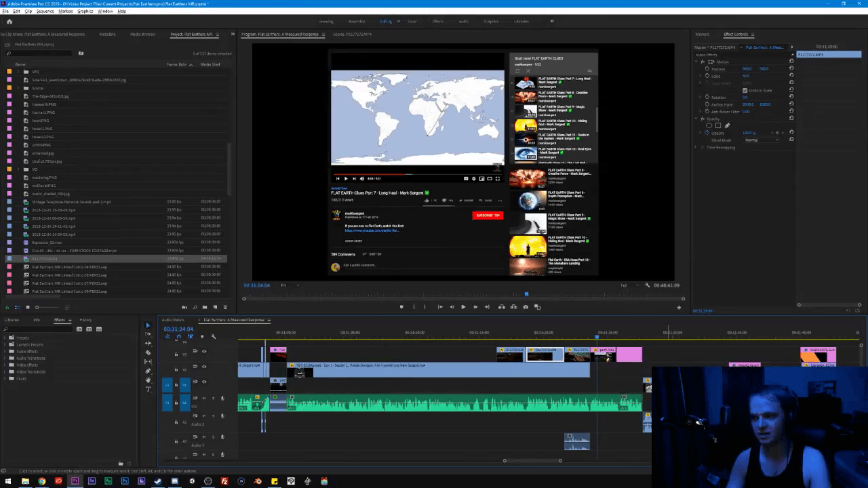This screenshot has height=488, width=868.
Task: Open the Sequence menu
Action: 45,12
